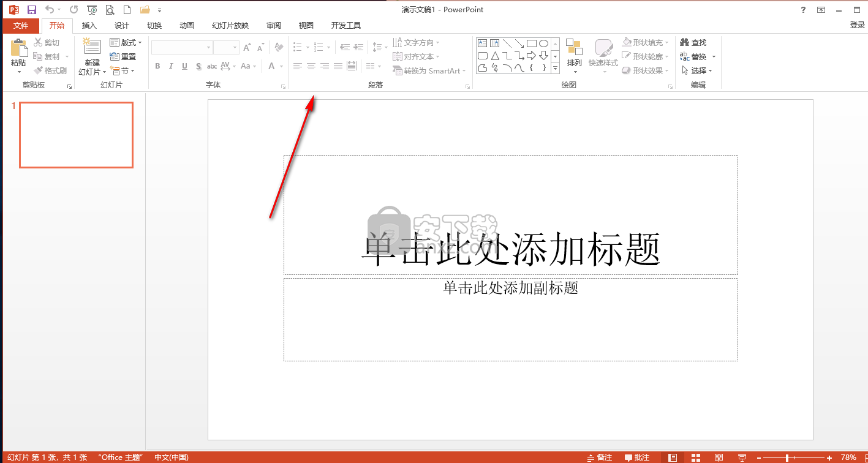
Task: Toggle text Shadow formatting
Action: (198, 66)
